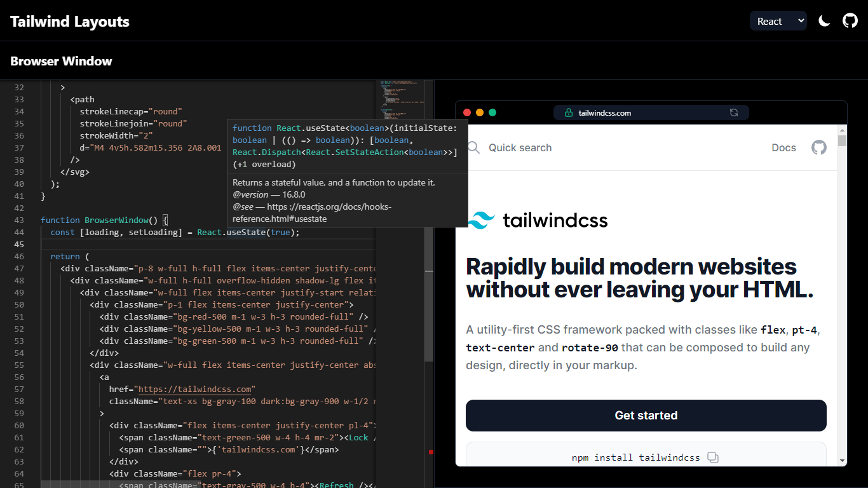Click the tailwindcss.com address bar text
Screen dimensions: 868x488
(604, 113)
